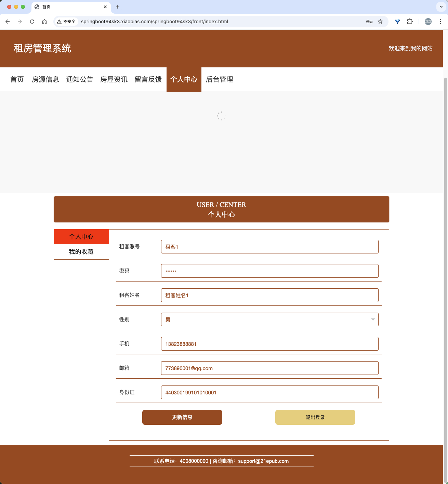Open the 通知公告 nav item

tap(80, 79)
